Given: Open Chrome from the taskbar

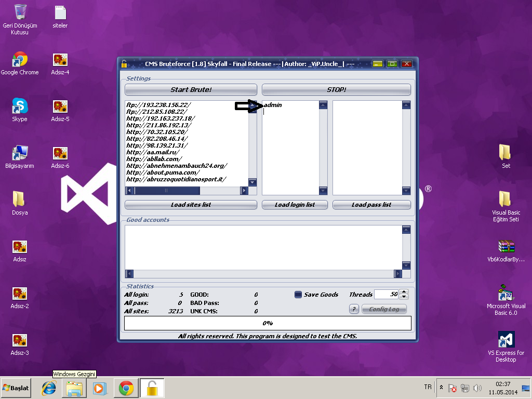Looking at the screenshot, I should click(126, 388).
